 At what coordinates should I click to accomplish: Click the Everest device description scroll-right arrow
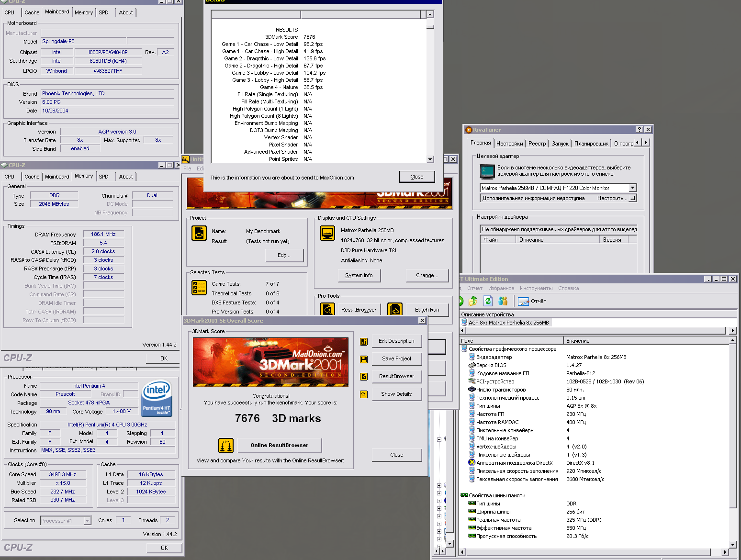[732, 331]
